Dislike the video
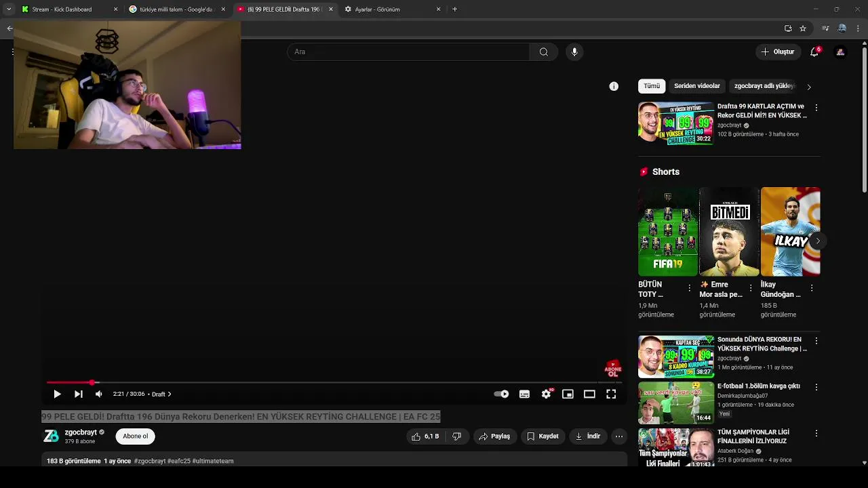Screen dimensions: 868x488 tap(457, 436)
